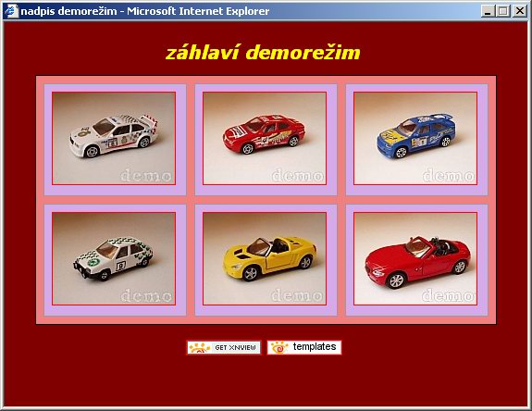Click demo watermark on yellow convertible photo
Image resolution: width=532 pixels, height=411 pixels.
tap(297, 296)
